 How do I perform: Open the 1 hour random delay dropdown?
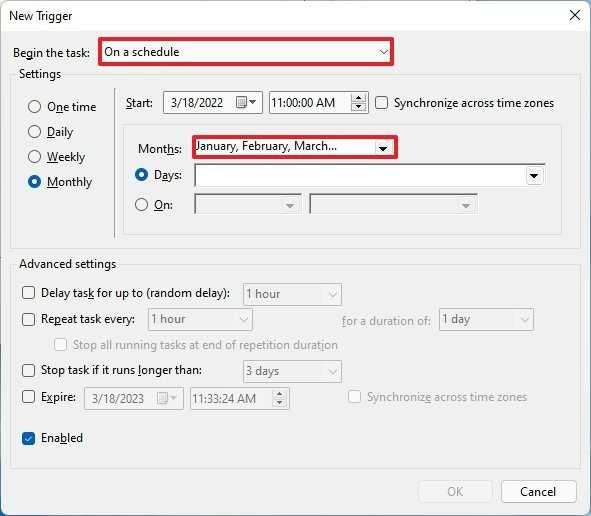pos(292,294)
